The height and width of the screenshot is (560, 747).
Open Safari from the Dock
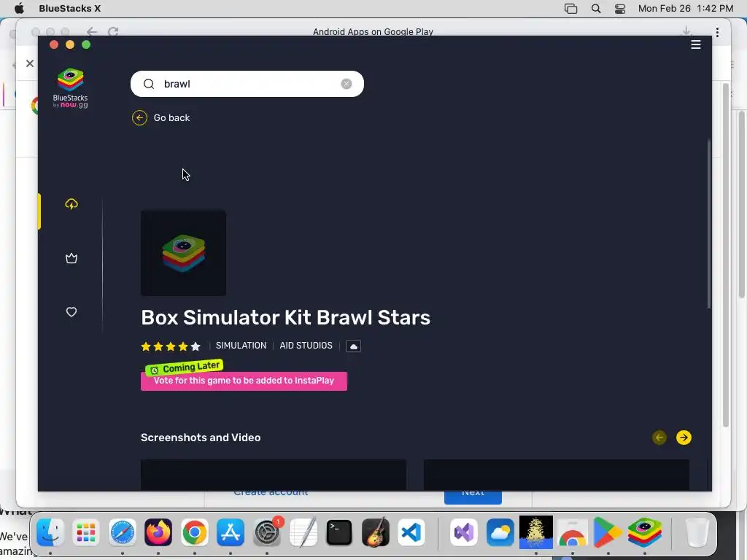pos(123,532)
